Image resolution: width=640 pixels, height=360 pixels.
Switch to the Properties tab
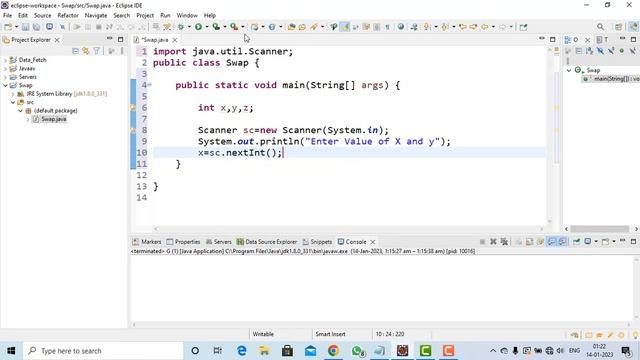183,242
